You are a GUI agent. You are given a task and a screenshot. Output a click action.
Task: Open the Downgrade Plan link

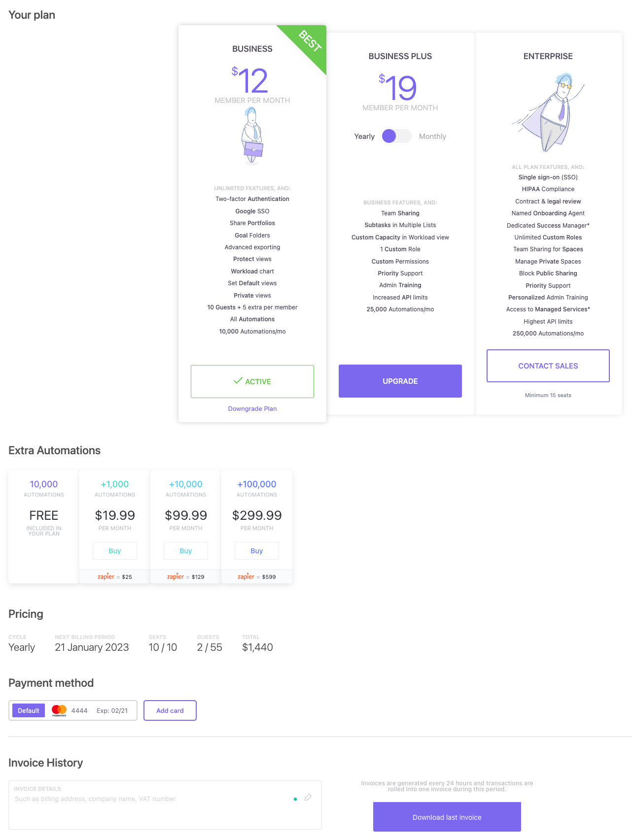252,409
